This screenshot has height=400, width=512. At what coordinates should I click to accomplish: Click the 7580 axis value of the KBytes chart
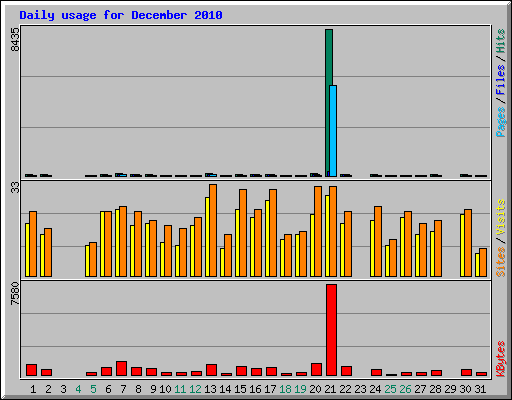15,293
